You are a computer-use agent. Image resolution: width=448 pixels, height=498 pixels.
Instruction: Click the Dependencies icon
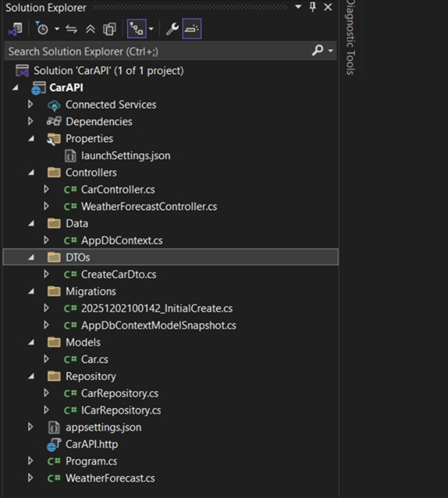54,122
